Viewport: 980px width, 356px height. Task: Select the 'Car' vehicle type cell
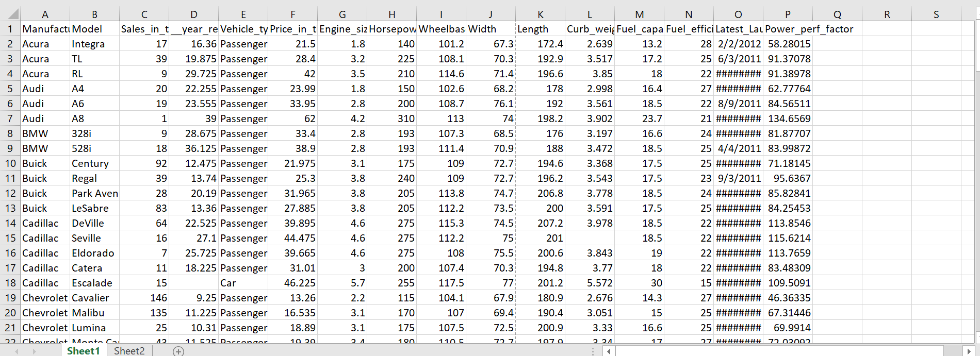243,283
